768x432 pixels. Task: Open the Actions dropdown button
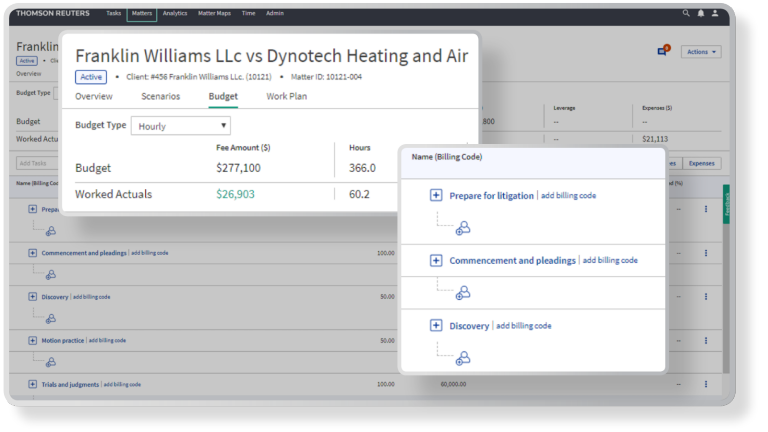click(x=700, y=52)
